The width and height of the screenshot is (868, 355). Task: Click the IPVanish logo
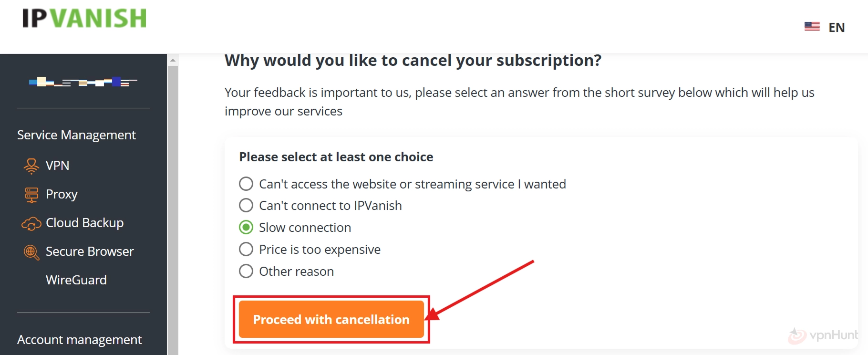[x=84, y=19]
